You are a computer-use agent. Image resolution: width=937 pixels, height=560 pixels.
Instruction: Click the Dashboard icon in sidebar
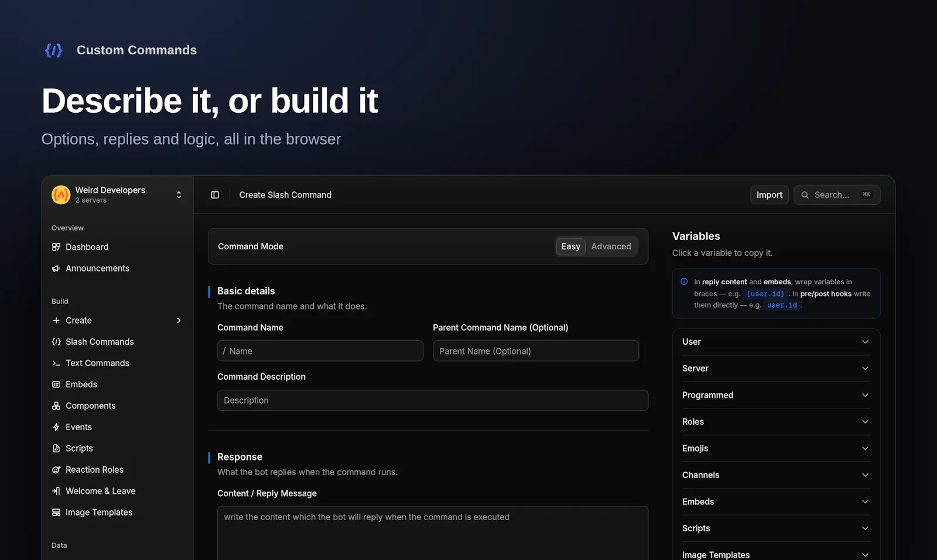[56, 247]
